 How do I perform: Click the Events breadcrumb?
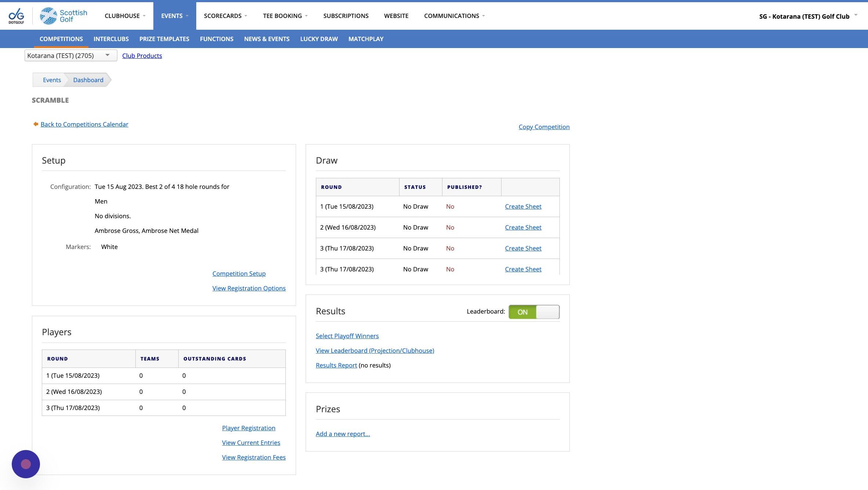52,80
